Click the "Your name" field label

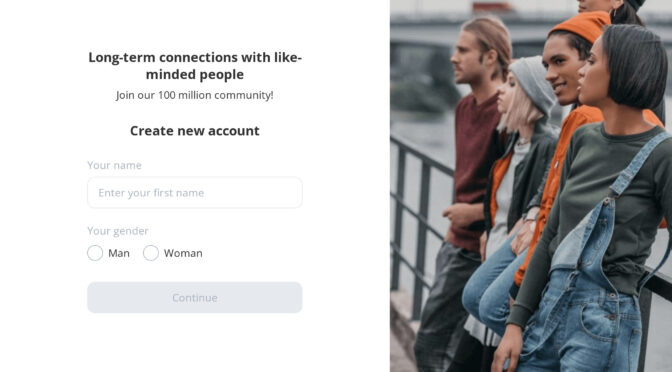(114, 165)
